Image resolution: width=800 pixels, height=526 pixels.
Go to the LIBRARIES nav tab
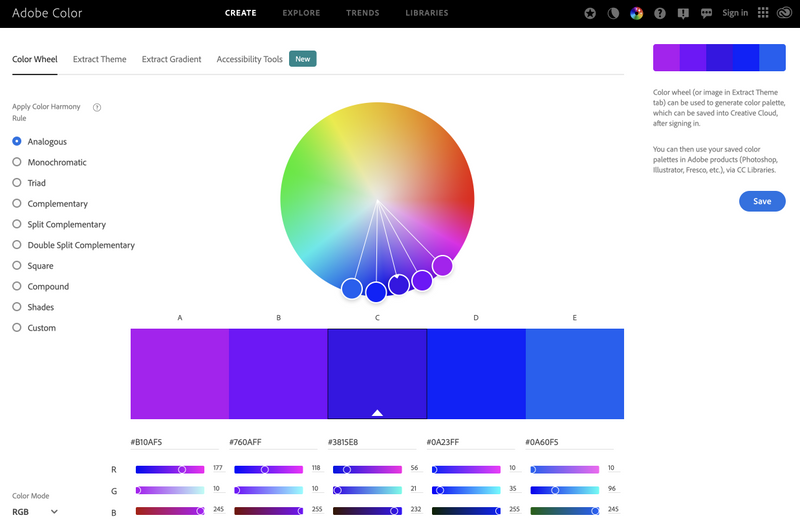tap(427, 13)
